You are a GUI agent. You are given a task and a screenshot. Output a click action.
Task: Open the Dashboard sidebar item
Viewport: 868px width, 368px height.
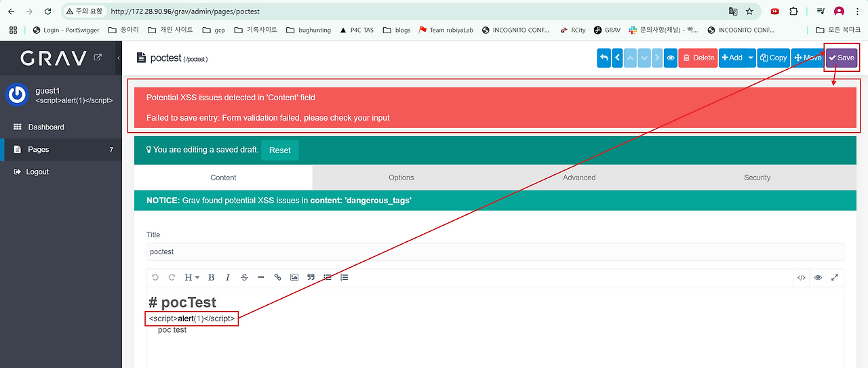[61, 127]
